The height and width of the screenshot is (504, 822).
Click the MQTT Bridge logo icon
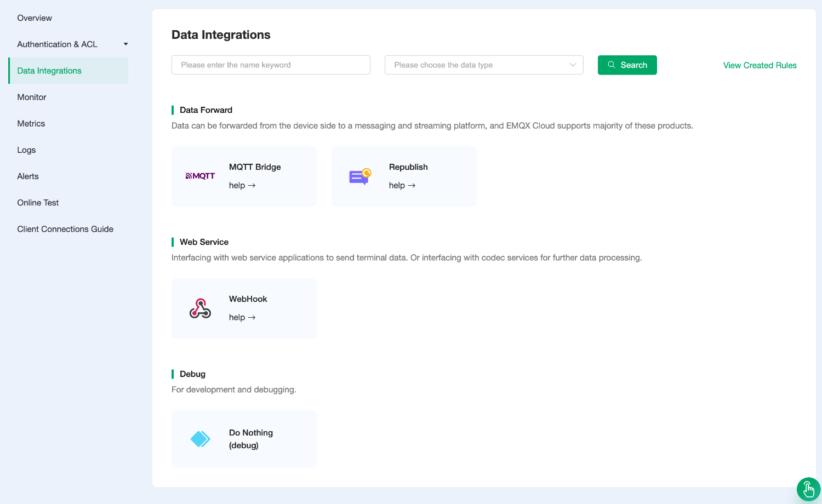pos(200,176)
